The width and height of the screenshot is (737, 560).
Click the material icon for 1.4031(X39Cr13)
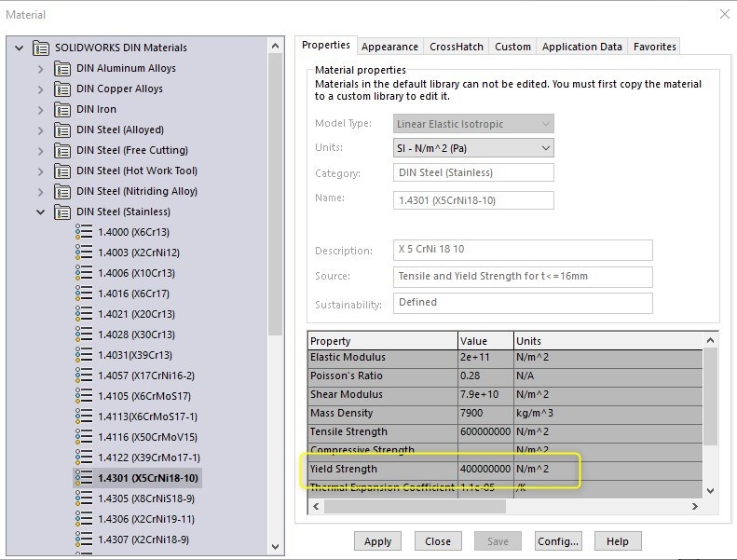click(x=84, y=355)
